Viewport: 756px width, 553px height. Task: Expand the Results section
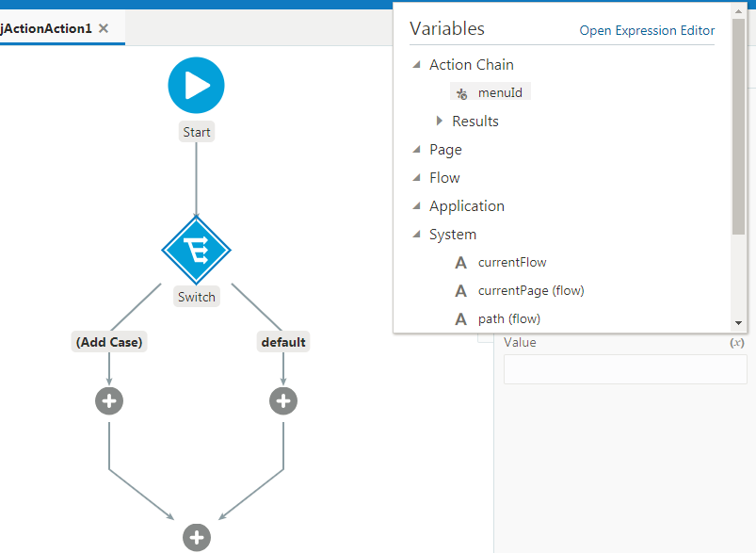439,121
